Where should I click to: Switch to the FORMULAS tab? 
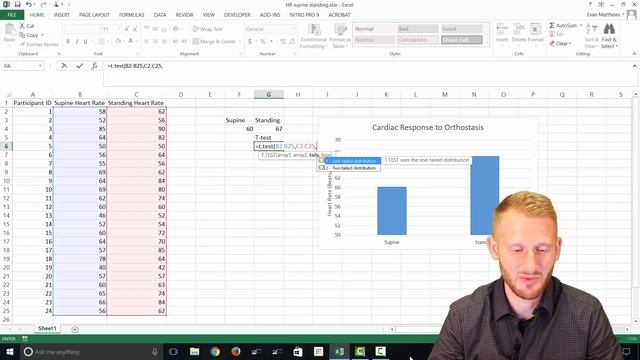tap(131, 15)
